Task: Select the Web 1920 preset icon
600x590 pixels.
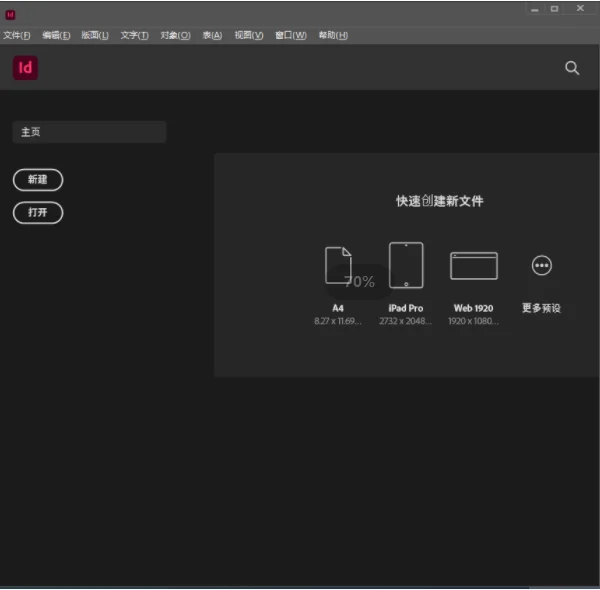Action: (474, 266)
